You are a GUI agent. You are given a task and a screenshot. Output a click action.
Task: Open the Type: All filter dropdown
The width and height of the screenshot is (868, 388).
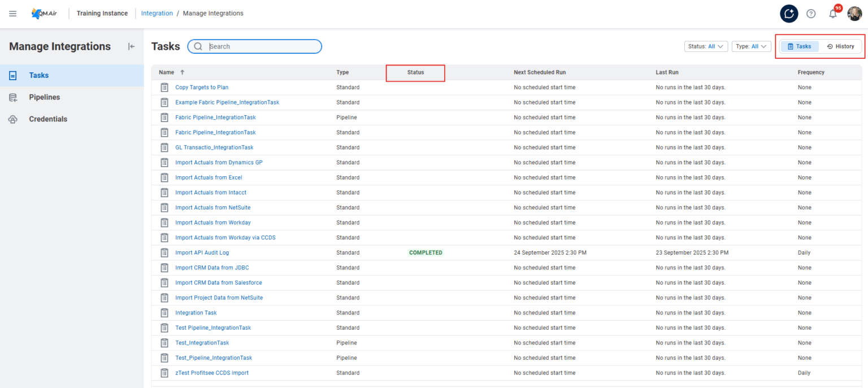pos(752,46)
